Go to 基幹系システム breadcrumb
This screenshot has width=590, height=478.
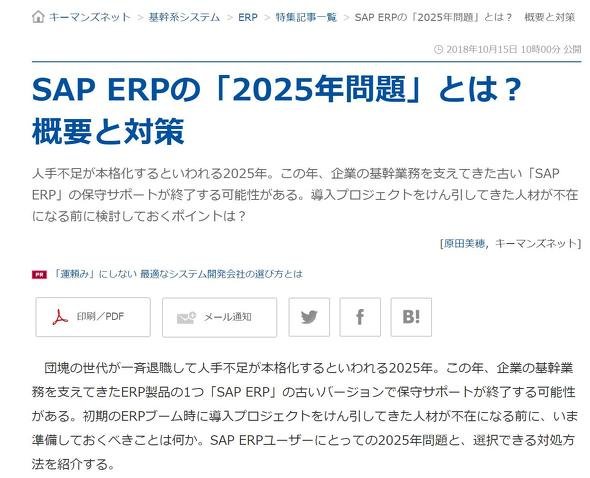point(184,17)
